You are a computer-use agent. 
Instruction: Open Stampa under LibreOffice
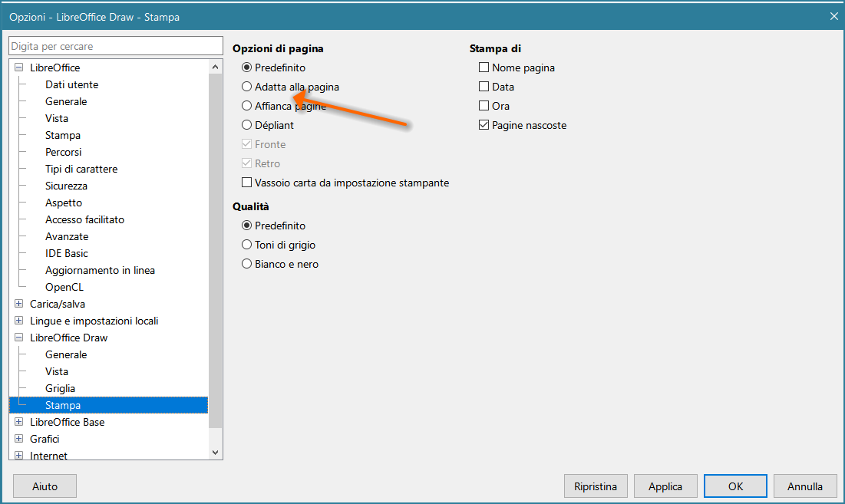click(62, 135)
